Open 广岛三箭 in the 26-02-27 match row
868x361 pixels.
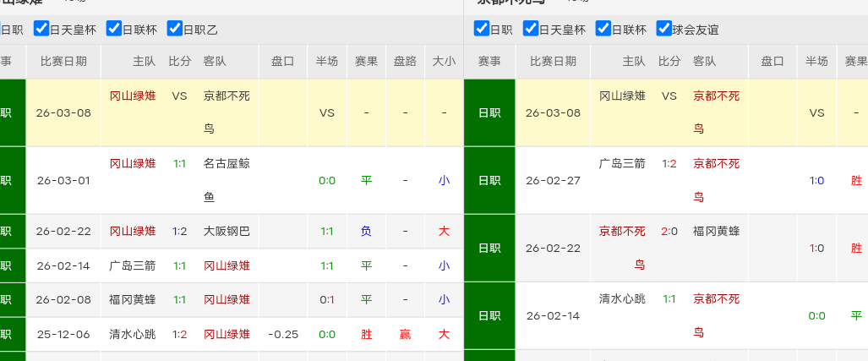[x=622, y=163]
